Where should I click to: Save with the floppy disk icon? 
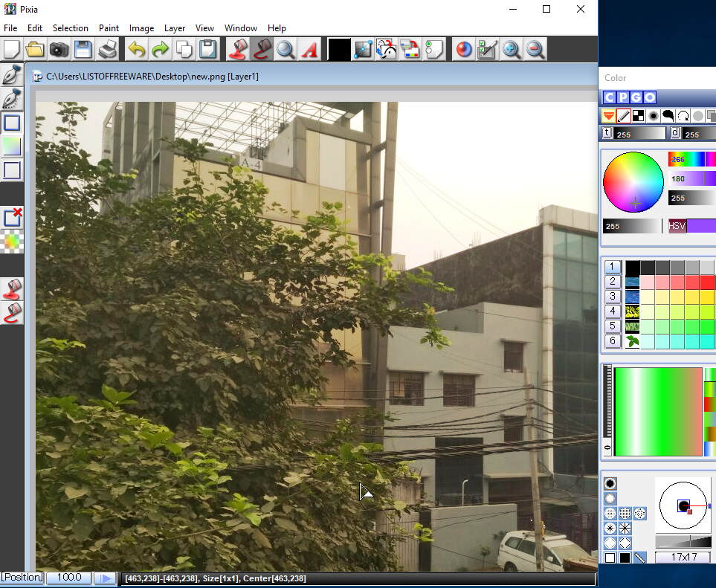[83, 49]
